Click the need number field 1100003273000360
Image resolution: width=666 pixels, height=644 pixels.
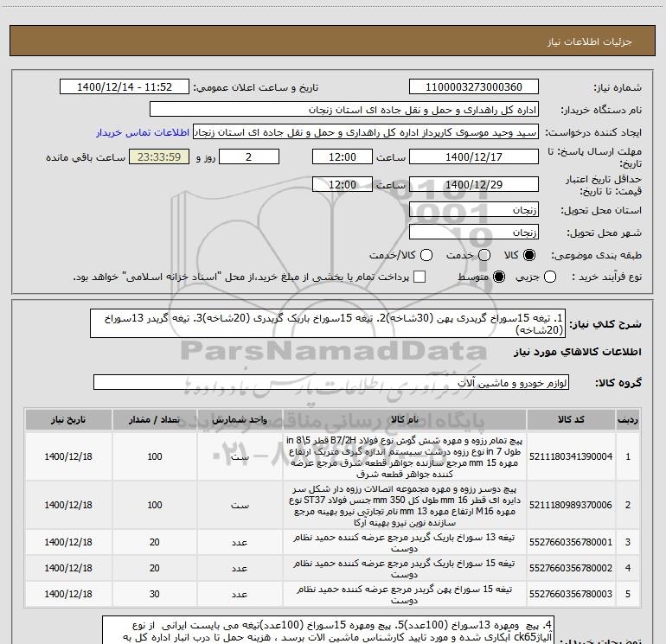pos(474,87)
